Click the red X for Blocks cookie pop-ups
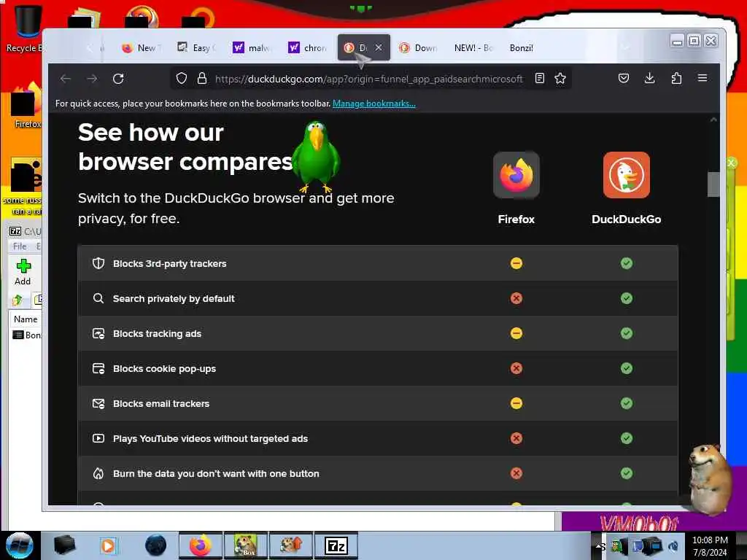 pyautogui.click(x=516, y=368)
